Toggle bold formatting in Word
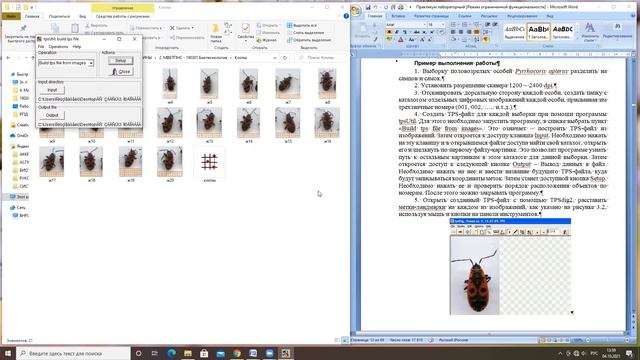640x360 pixels. pos(389,32)
